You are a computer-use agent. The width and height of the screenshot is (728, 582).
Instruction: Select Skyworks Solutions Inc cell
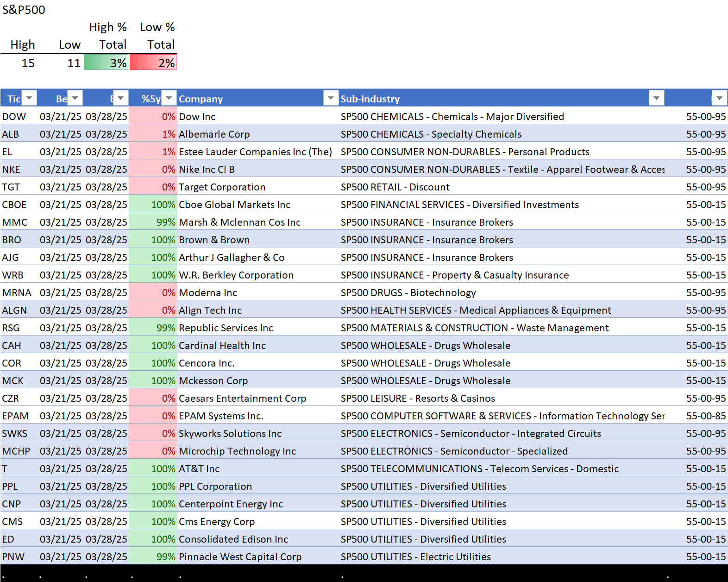[x=257, y=433]
